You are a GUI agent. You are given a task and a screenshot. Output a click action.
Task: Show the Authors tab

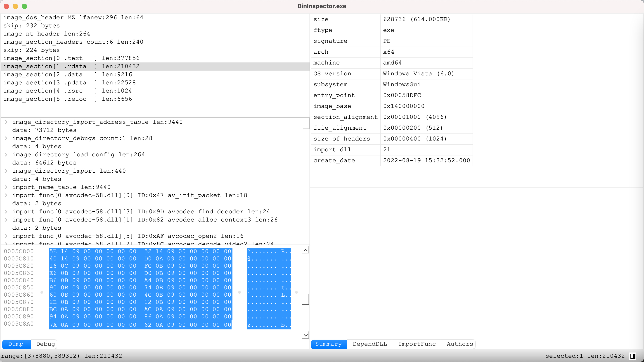pos(459,344)
